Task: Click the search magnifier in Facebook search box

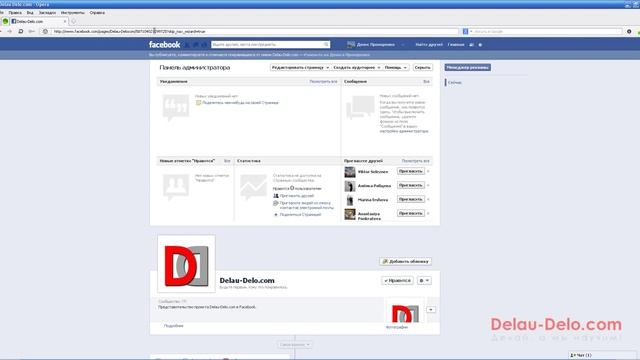Action: [326, 44]
